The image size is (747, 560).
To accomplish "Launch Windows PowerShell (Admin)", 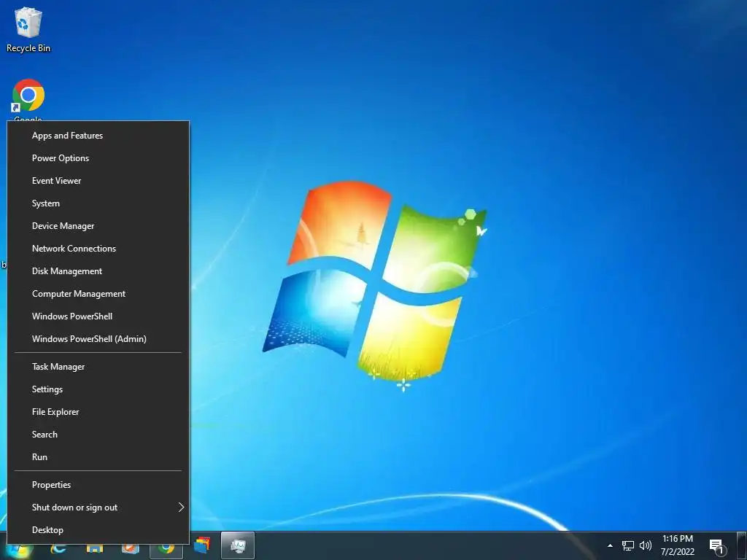I will pyautogui.click(x=98, y=339).
